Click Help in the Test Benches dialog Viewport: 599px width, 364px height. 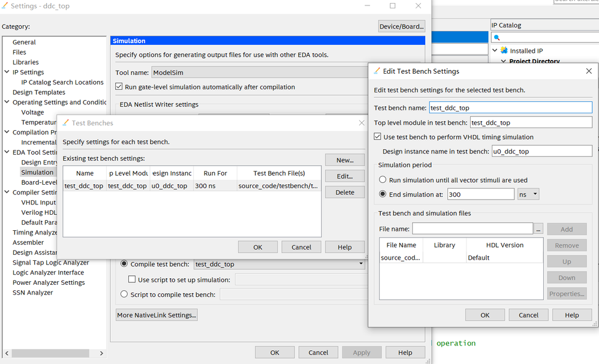345,247
